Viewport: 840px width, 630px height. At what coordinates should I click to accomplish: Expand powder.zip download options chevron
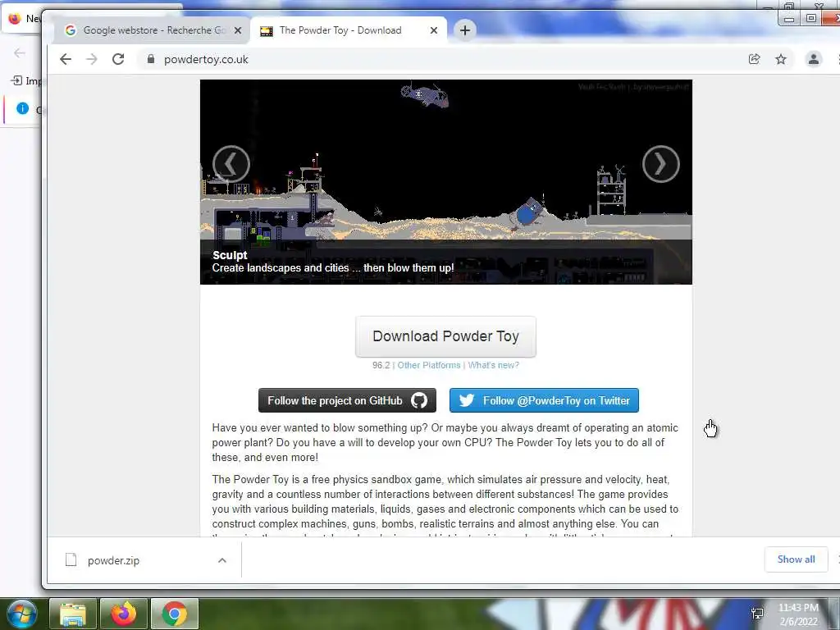(222, 560)
